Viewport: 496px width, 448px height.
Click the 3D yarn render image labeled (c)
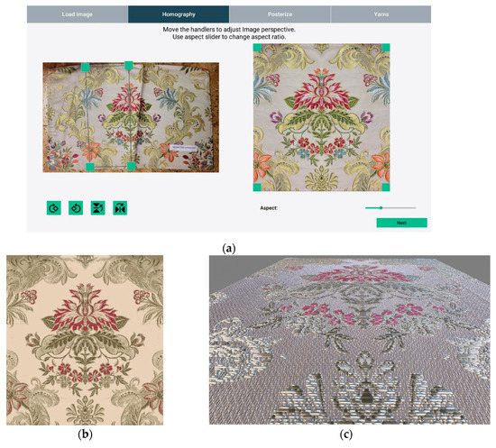350,340
